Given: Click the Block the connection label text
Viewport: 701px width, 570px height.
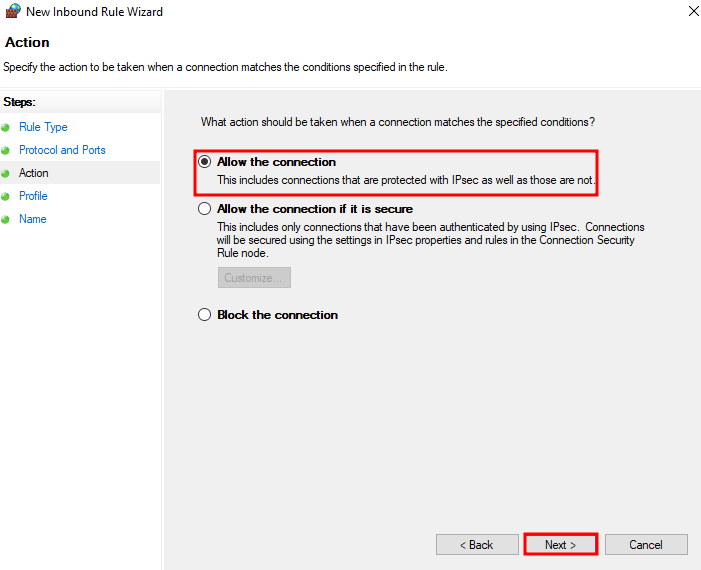Looking at the screenshot, I should [278, 315].
